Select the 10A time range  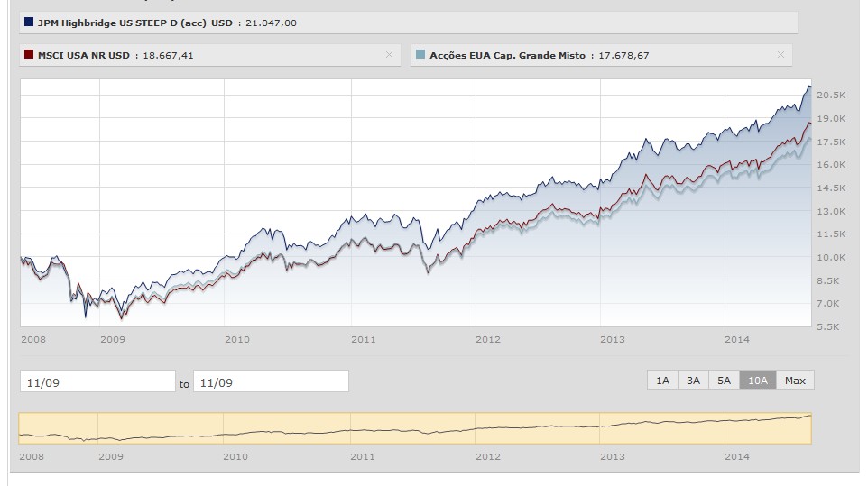[x=757, y=381]
